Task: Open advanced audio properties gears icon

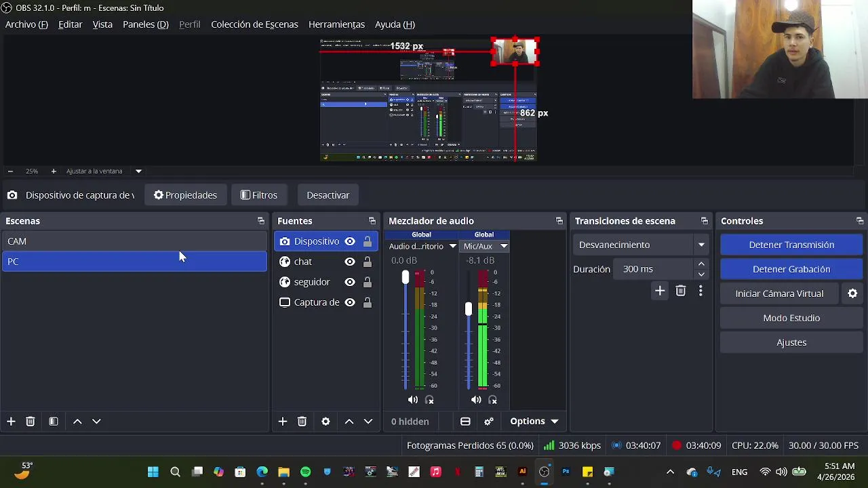Action: pyautogui.click(x=489, y=422)
